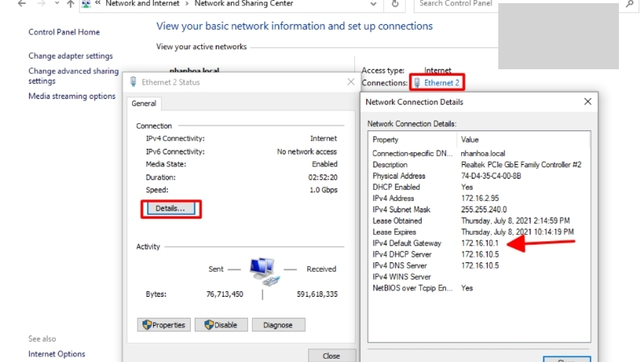
Task: Close the Network Connection Details dialog
Action: coord(588,102)
